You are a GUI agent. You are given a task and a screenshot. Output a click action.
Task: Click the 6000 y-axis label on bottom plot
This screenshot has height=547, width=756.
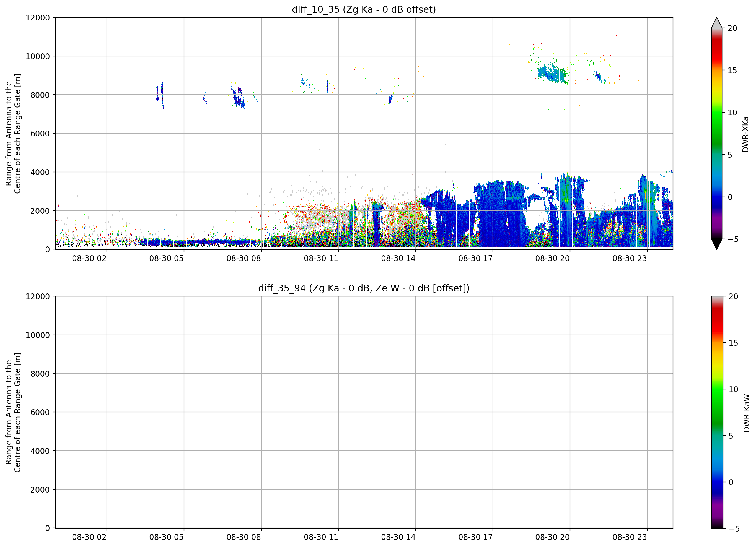tap(40, 412)
